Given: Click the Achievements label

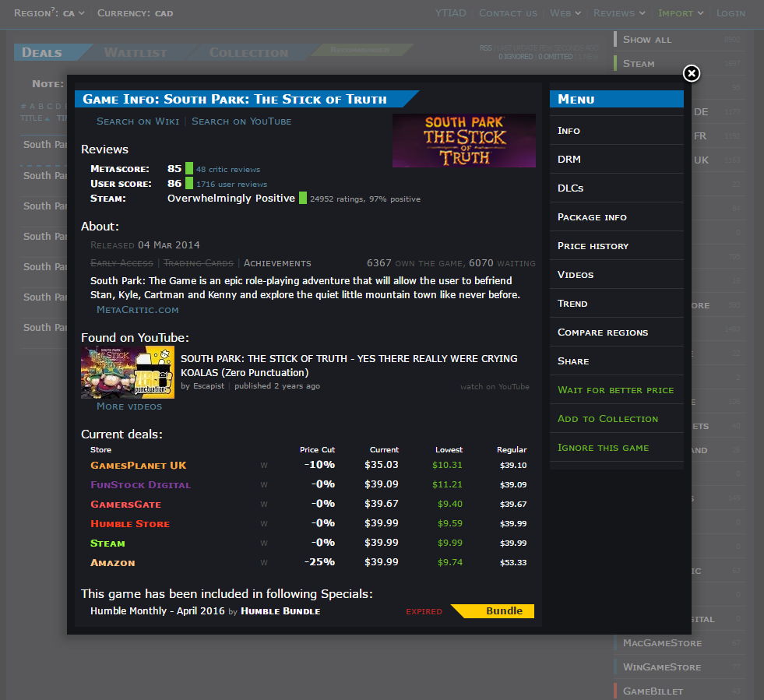Looking at the screenshot, I should pos(277,263).
